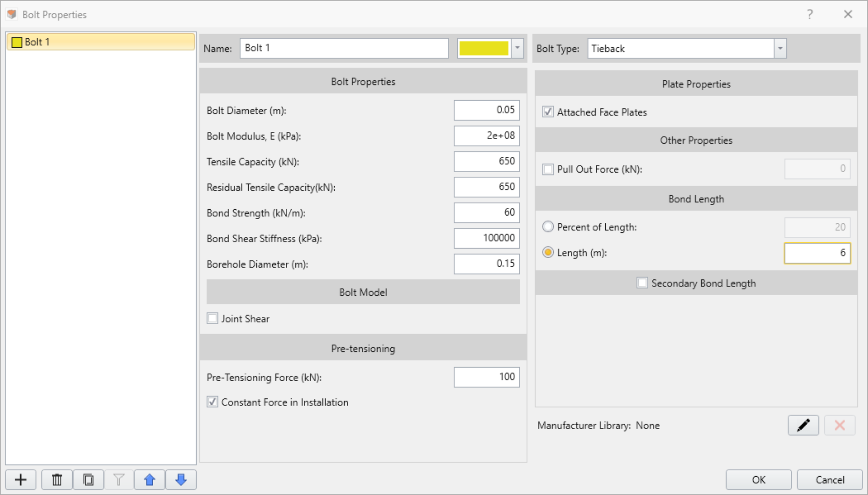The image size is (868, 495).
Task: Click the Bolt Properties app icon
Action: coord(12,14)
